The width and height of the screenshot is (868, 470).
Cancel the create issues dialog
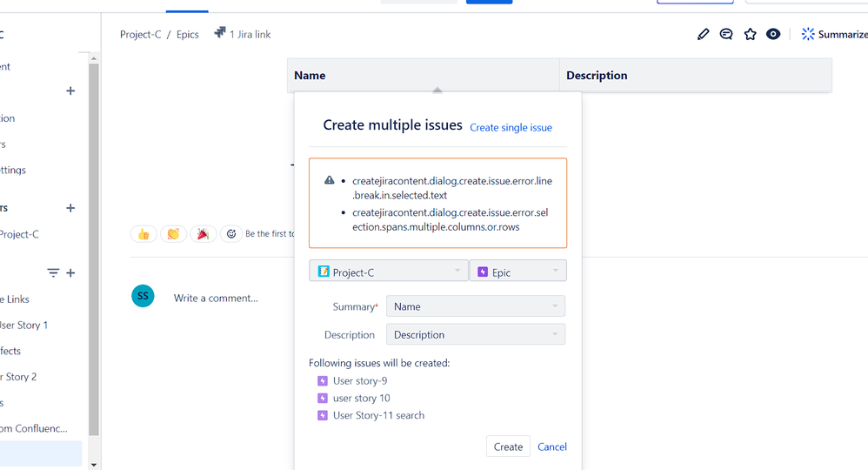(552, 446)
